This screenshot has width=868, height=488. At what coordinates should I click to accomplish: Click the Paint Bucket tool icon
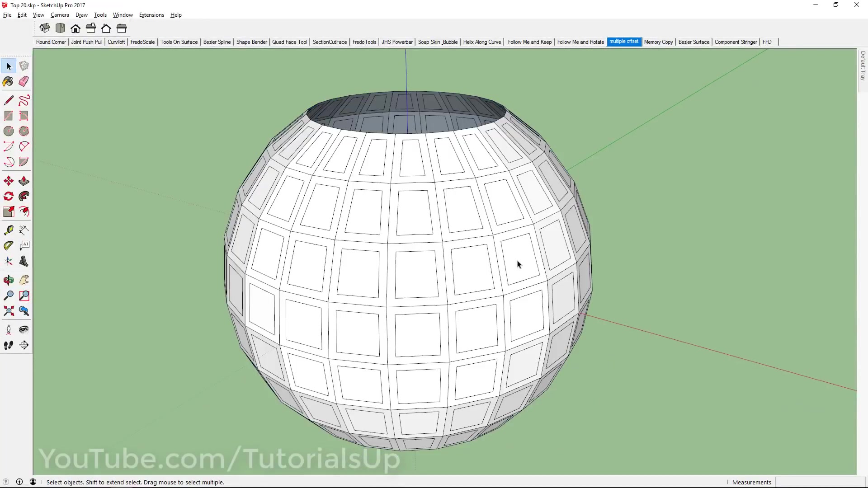[x=8, y=82]
